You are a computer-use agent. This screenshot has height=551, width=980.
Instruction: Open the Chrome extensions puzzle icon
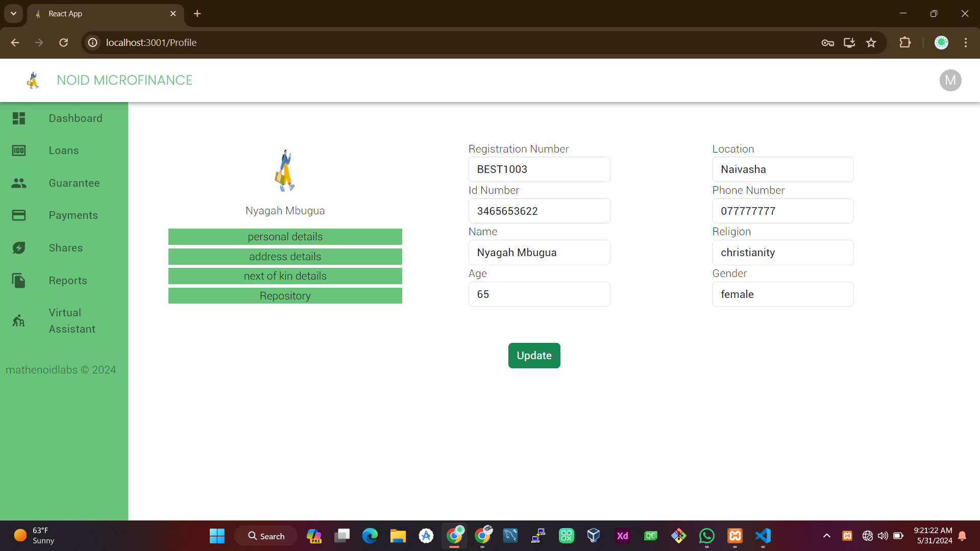coord(905,43)
